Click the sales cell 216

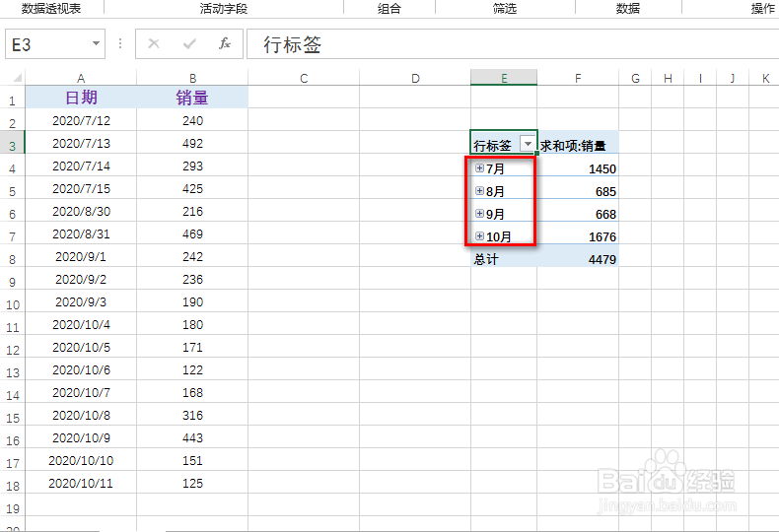tap(192, 211)
